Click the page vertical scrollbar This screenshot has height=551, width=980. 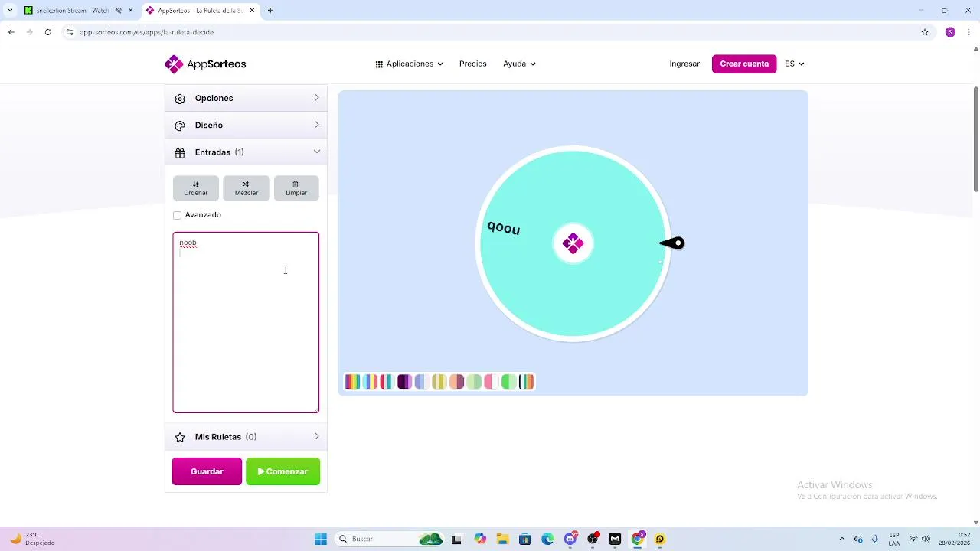975,140
